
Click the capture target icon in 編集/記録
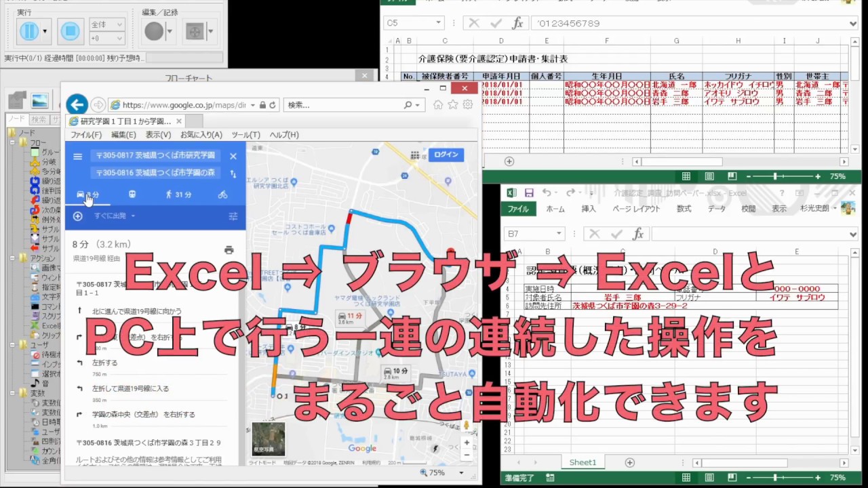pyautogui.click(x=195, y=31)
